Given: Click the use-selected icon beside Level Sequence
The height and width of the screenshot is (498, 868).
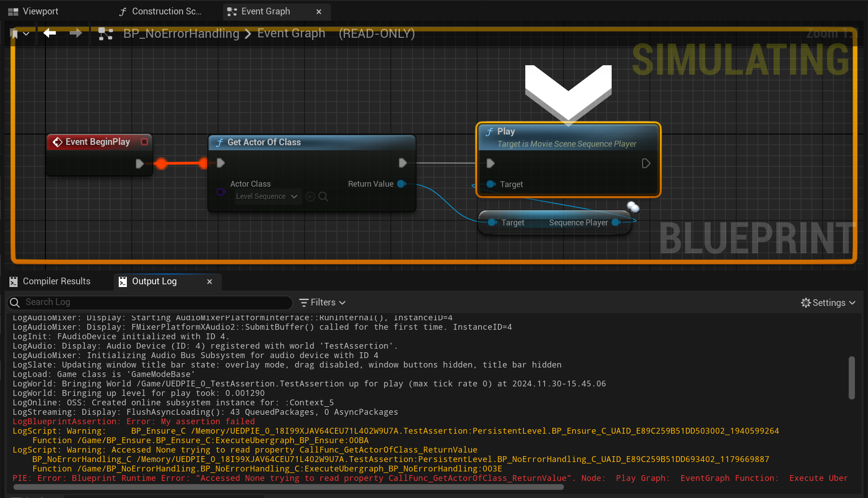Looking at the screenshot, I should tap(310, 197).
